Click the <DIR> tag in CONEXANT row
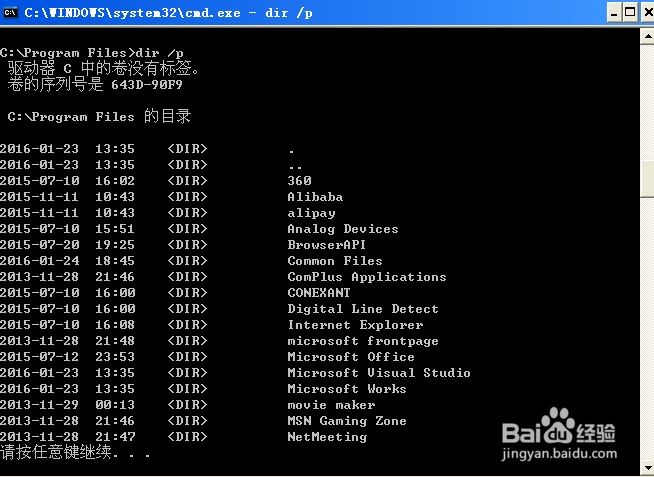 (187, 293)
